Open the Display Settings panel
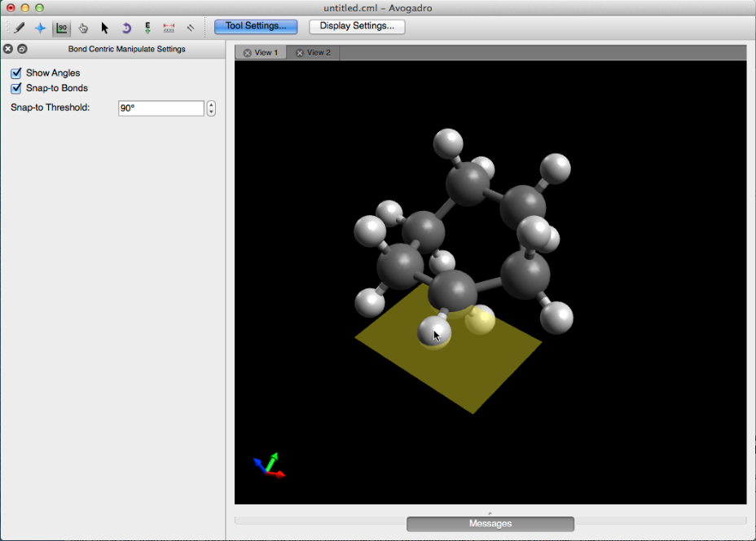This screenshot has height=541, width=756. 357,26
